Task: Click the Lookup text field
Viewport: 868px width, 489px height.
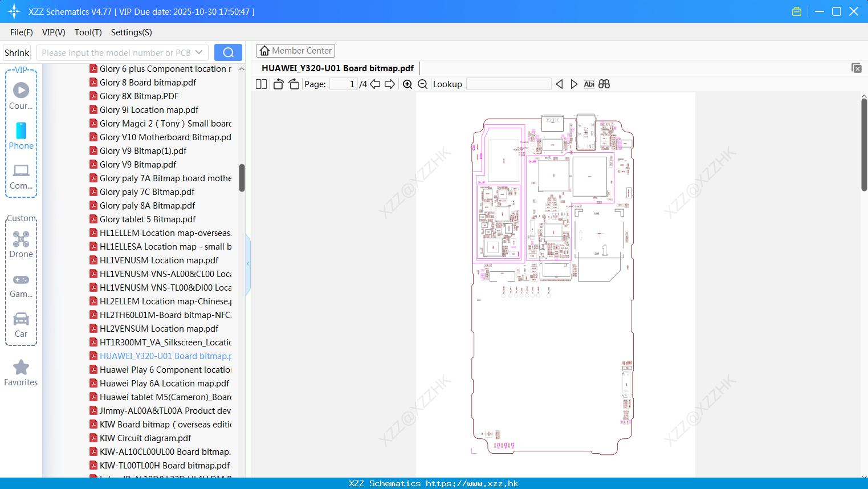Action: (x=509, y=84)
